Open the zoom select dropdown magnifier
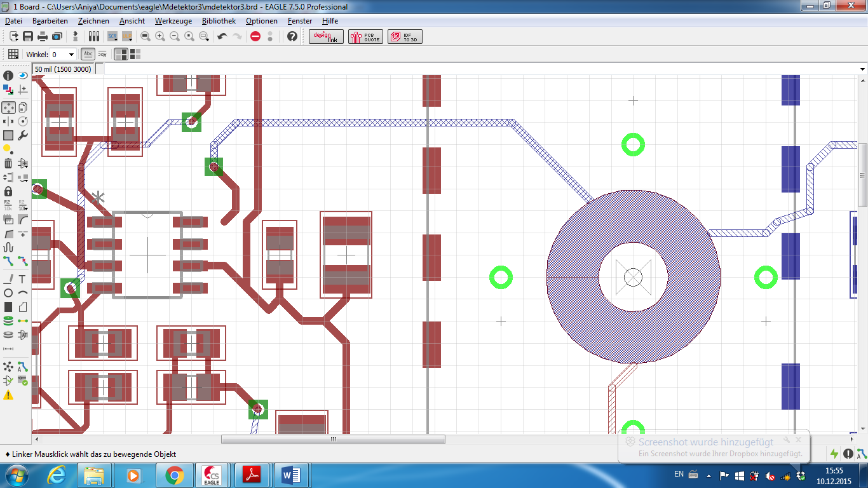 click(204, 36)
